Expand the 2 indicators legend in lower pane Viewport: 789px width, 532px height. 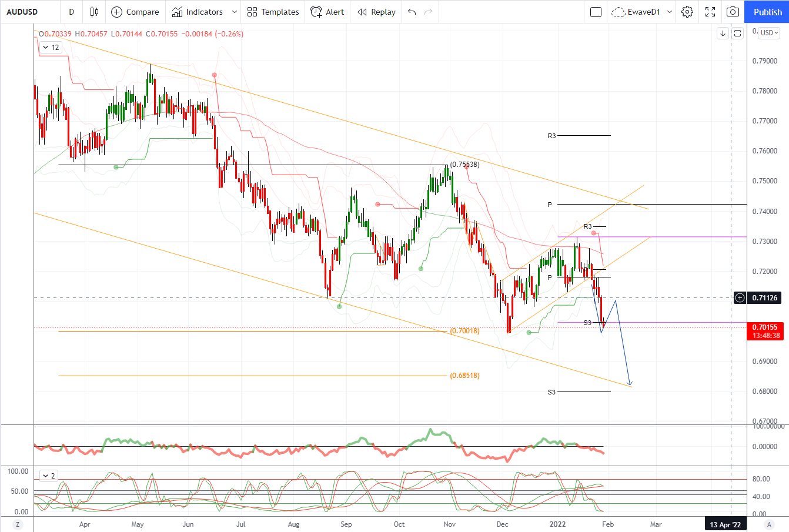click(x=48, y=476)
